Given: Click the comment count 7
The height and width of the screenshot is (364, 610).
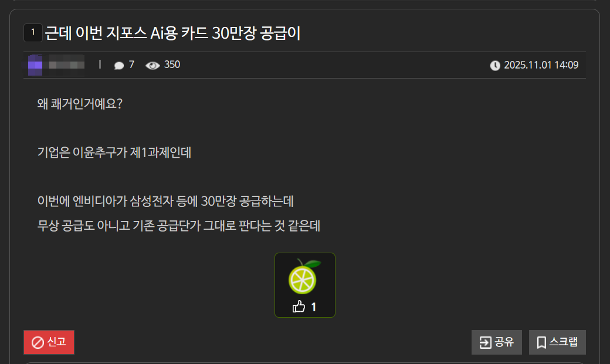Looking at the screenshot, I should click(131, 64).
